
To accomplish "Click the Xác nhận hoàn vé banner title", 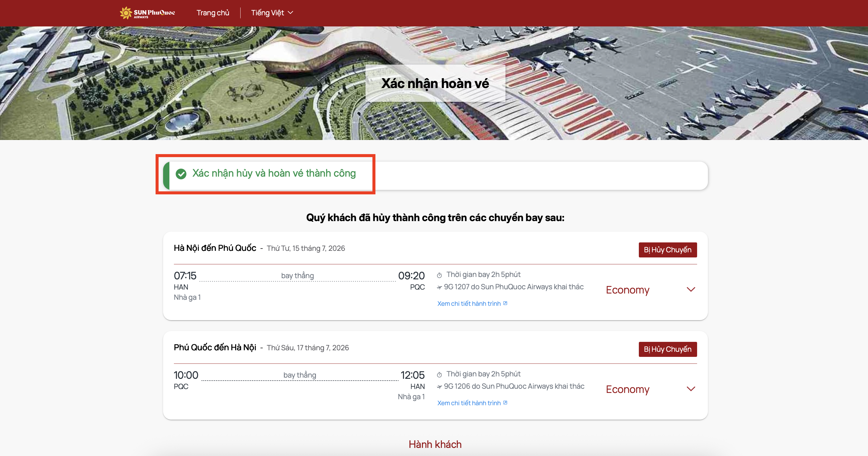I will tap(435, 83).
